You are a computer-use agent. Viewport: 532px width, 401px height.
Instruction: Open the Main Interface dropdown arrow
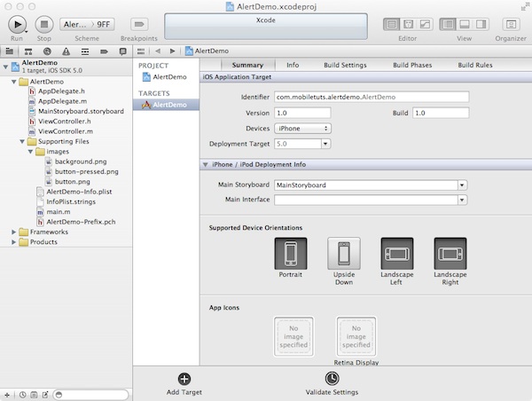click(462, 200)
